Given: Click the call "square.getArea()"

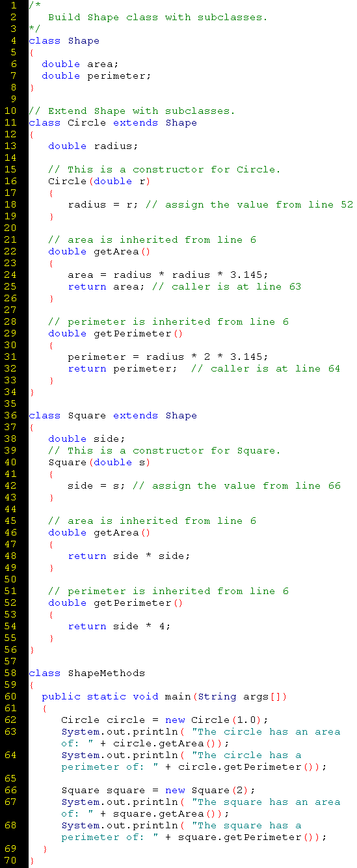Looking at the screenshot, I should 168,813.
